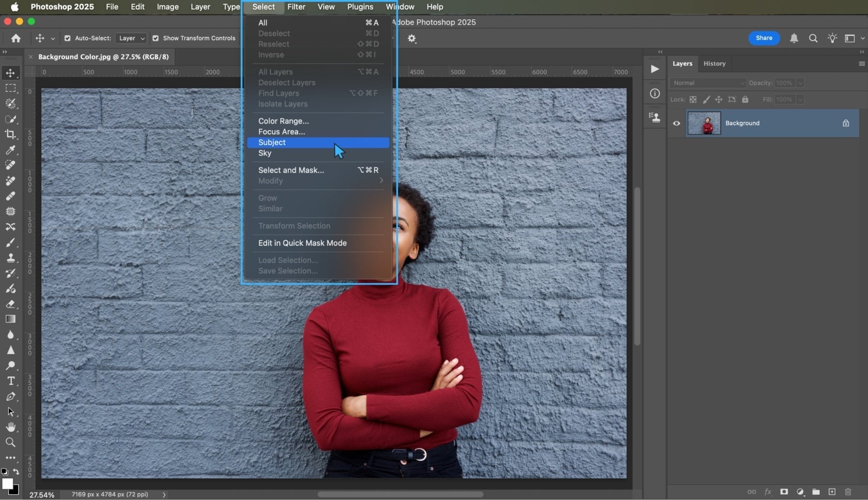Toggle Background layer visibility eye
The image size is (868, 500).
tap(676, 123)
